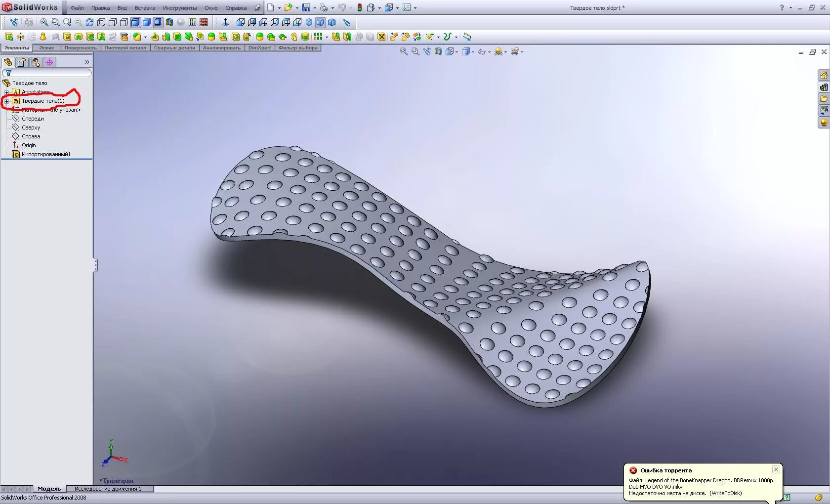Open SolidWorks Resources house icon in task pane
The image size is (830, 504).
(824, 75)
